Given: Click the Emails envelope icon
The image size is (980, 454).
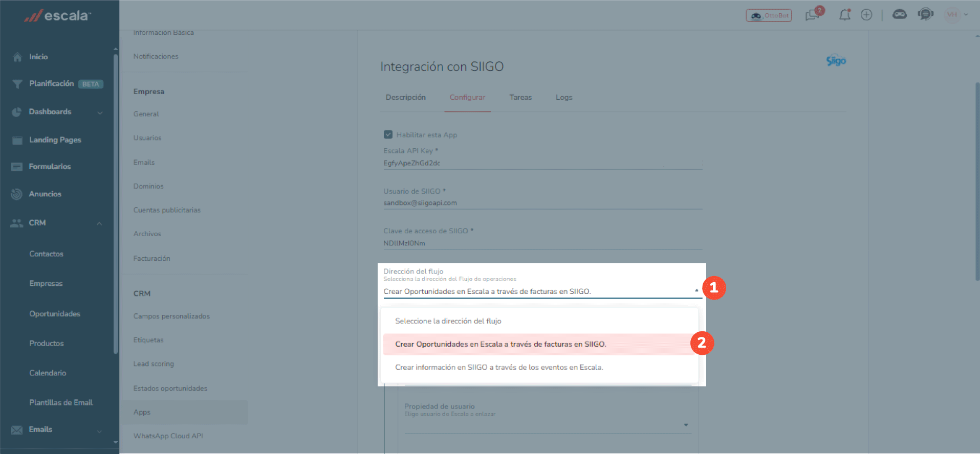Looking at the screenshot, I should [17, 430].
